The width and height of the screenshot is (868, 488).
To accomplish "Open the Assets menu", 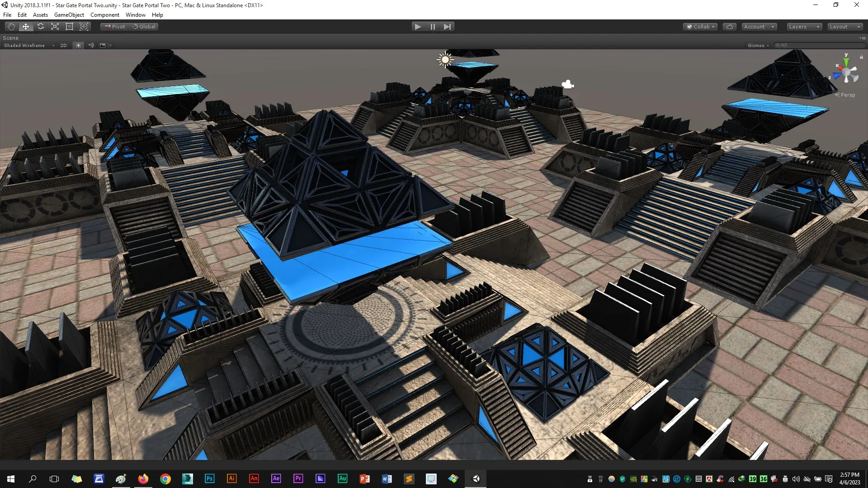I will (x=40, y=14).
